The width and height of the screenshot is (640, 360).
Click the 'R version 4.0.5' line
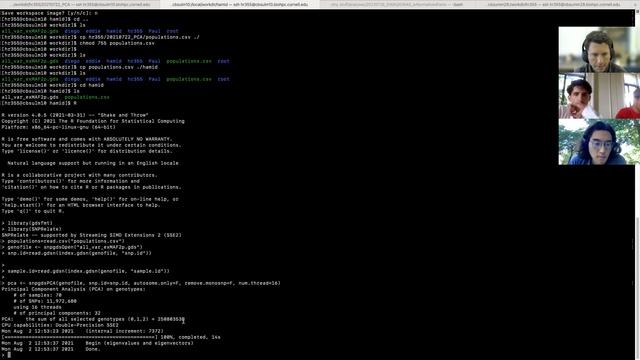(x=75, y=115)
